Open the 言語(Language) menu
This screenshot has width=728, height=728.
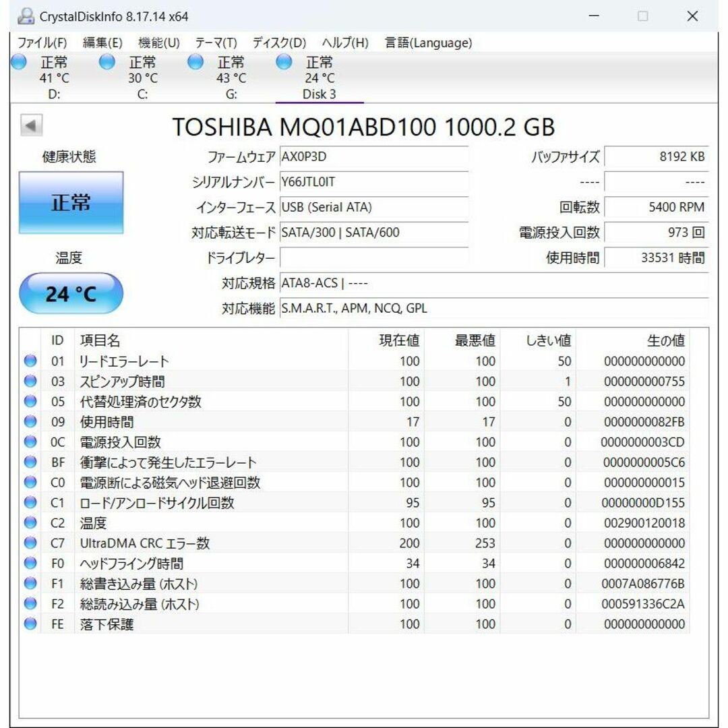pyautogui.click(x=428, y=42)
